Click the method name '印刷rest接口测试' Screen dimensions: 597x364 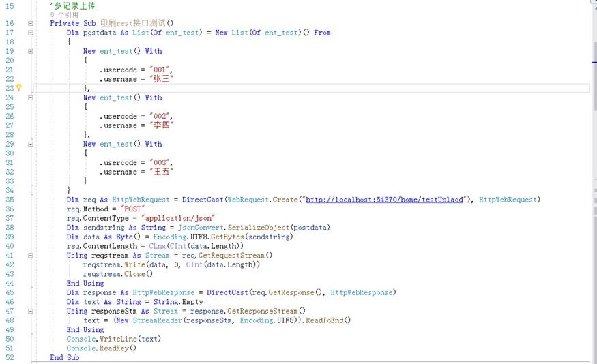click(x=133, y=23)
